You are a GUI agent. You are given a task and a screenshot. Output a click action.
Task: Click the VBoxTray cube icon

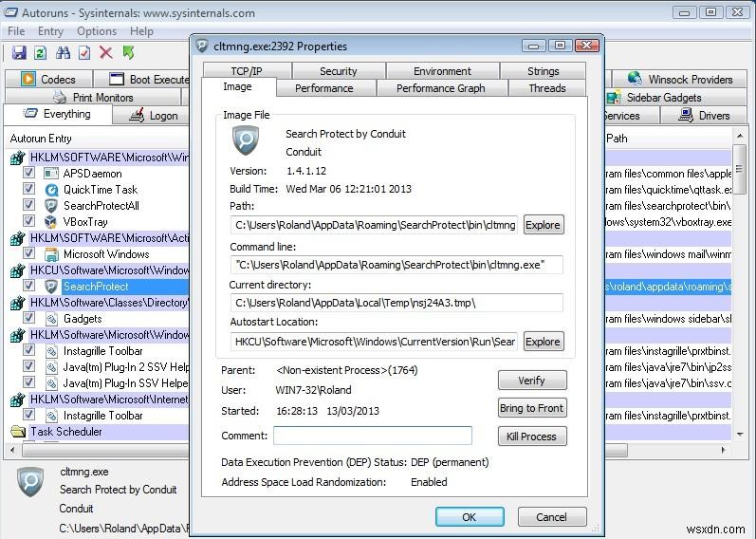point(51,222)
